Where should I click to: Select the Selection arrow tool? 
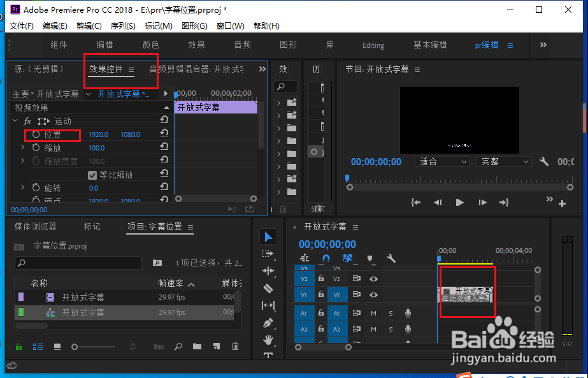(x=268, y=237)
